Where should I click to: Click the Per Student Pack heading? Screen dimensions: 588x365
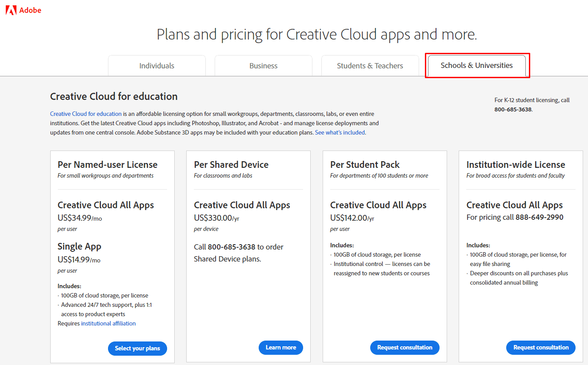pyautogui.click(x=365, y=164)
